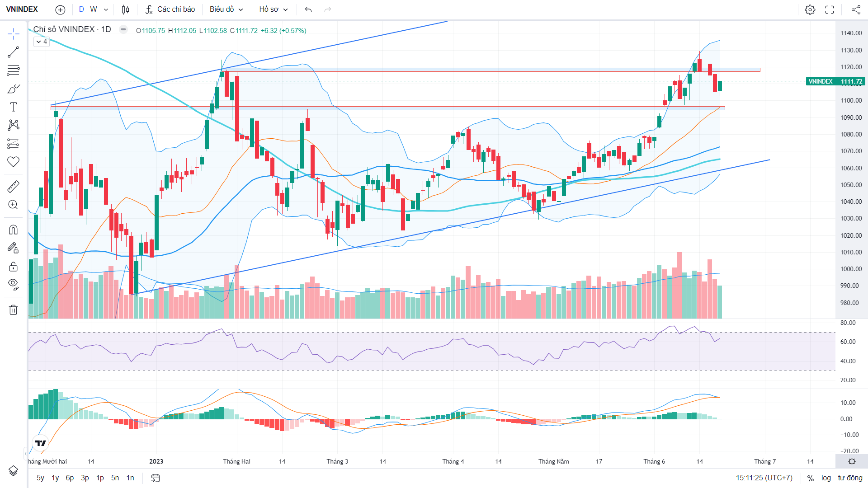Click the add symbol plus icon

tap(60, 9)
